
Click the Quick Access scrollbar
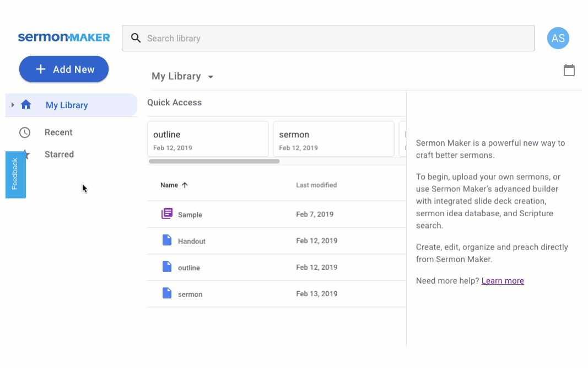pos(214,162)
